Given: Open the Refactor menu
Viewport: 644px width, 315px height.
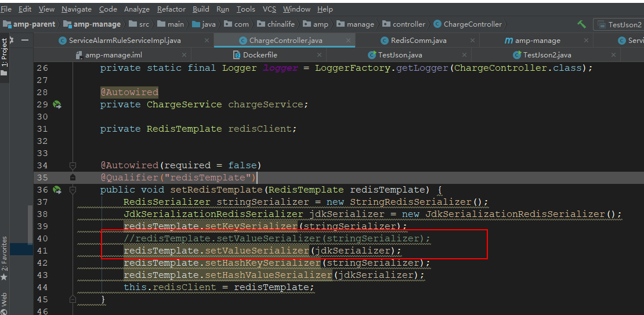Looking at the screenshot, I should (x=171, y=9).
